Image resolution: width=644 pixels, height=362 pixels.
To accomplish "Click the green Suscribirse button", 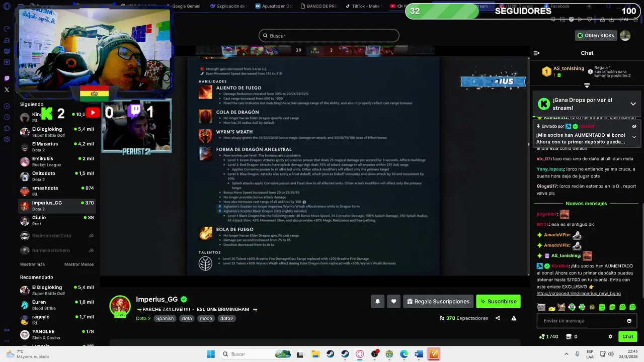I will click(x=498, y=301).
